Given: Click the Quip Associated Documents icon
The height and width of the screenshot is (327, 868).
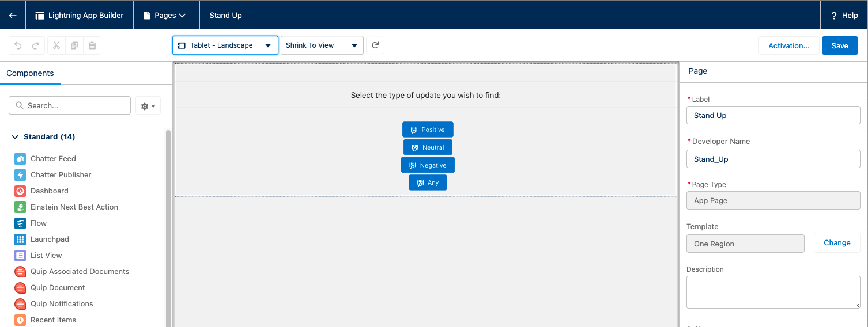Looking at the screenshot, I should 20,271.
